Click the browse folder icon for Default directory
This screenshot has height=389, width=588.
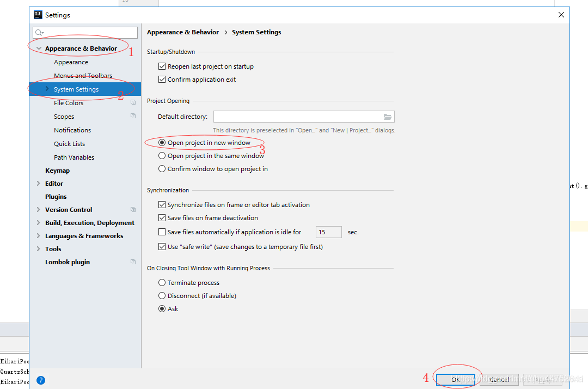coord(388,117)
